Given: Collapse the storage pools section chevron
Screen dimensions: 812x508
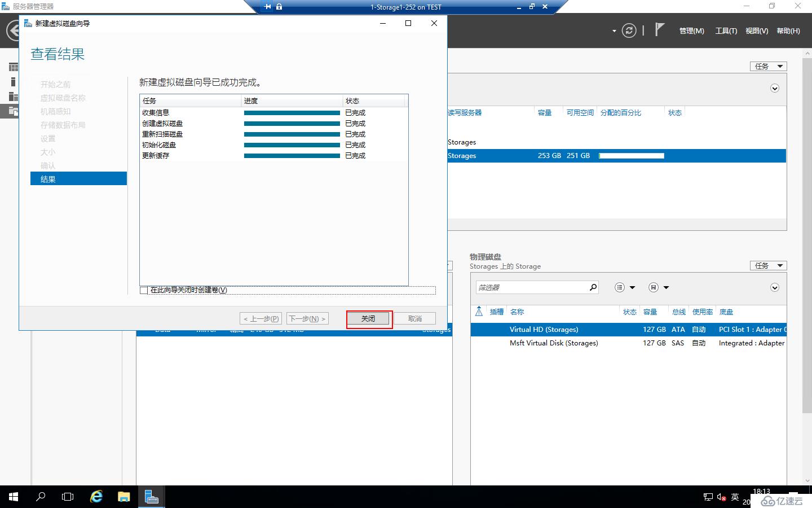Looking at the screenshot, I should point(775,88).
